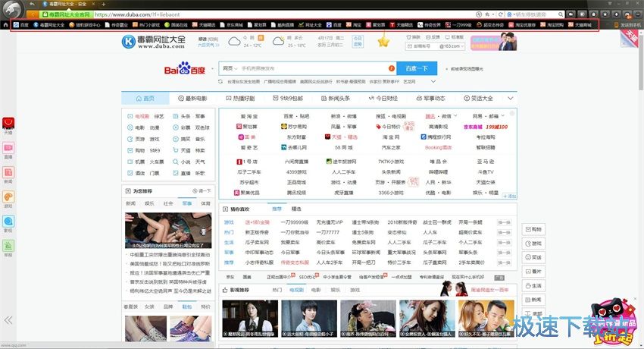This screenshot has height=349, width=644.
Task: Open a new tab with plus icon
Action: pos(103,4)
